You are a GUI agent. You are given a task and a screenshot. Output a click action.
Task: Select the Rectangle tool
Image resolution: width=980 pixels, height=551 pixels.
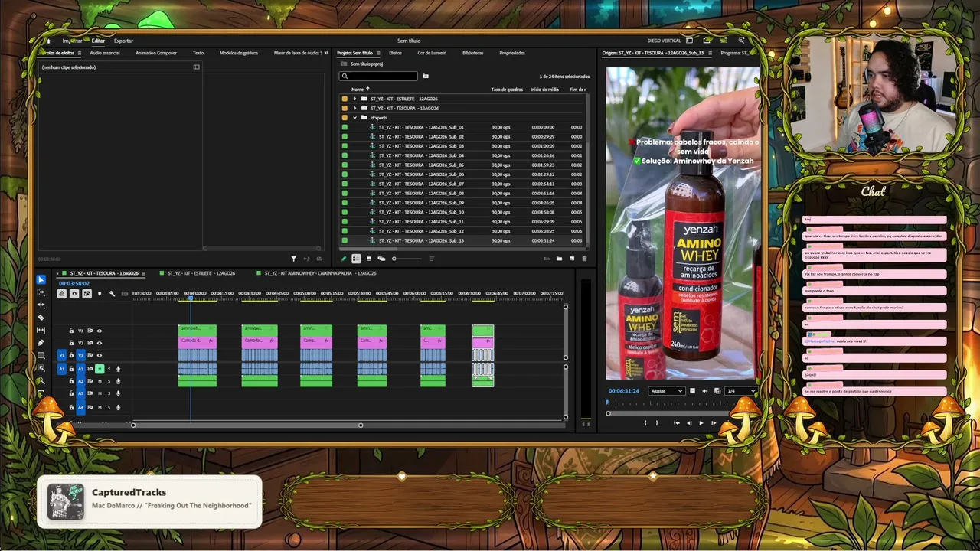(41, 355)
